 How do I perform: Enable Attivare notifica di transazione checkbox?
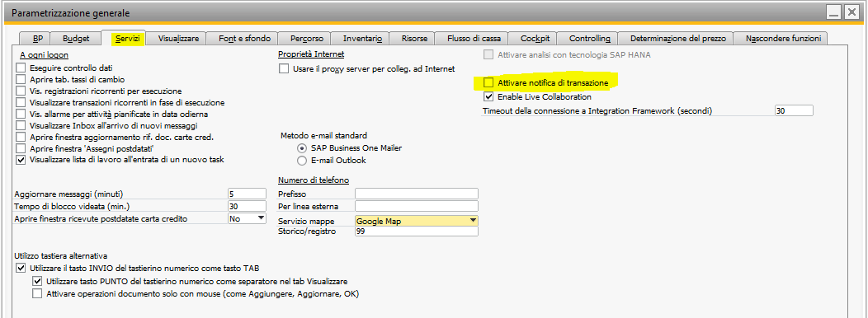[x=488, y=83]
